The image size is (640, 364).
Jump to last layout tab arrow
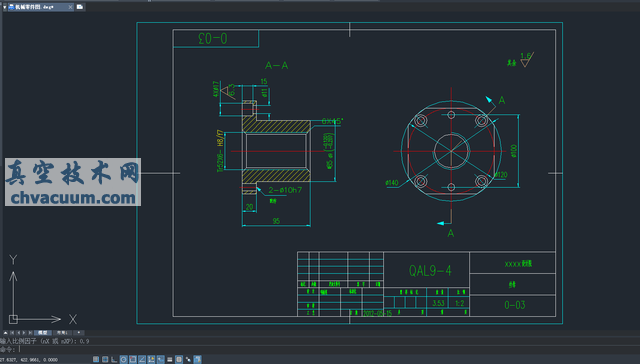pos(30,333)
